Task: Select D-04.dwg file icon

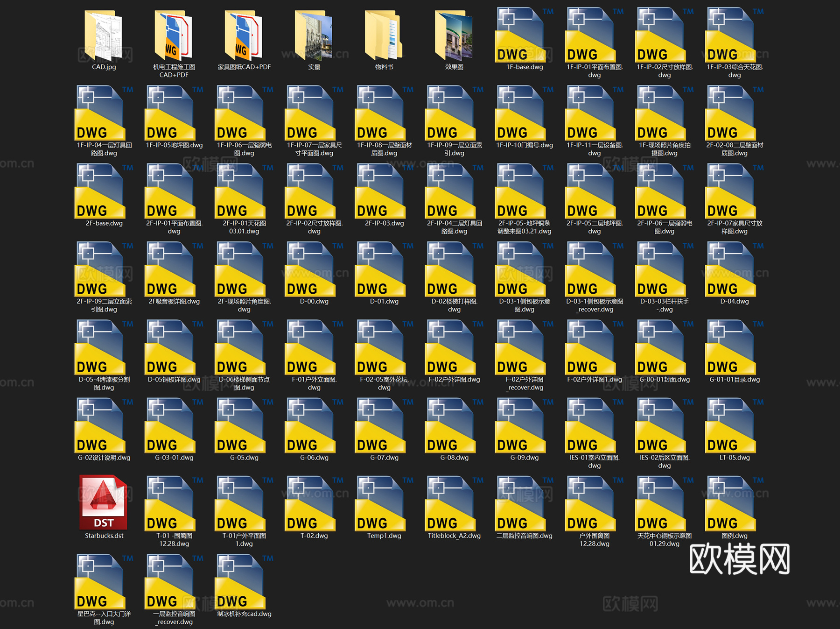Action: click(x=730, y=269)
